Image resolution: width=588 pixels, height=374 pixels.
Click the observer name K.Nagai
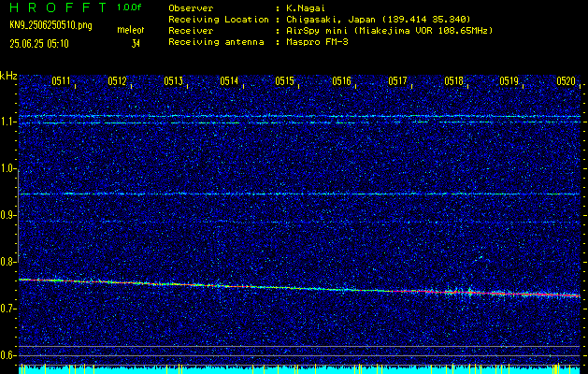click(306, 8)
